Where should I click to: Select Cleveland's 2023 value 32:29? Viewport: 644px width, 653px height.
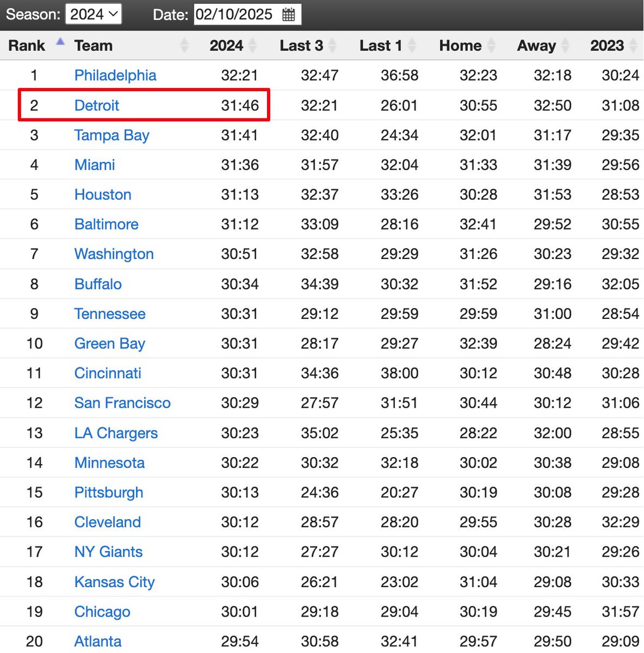(621, 522)
